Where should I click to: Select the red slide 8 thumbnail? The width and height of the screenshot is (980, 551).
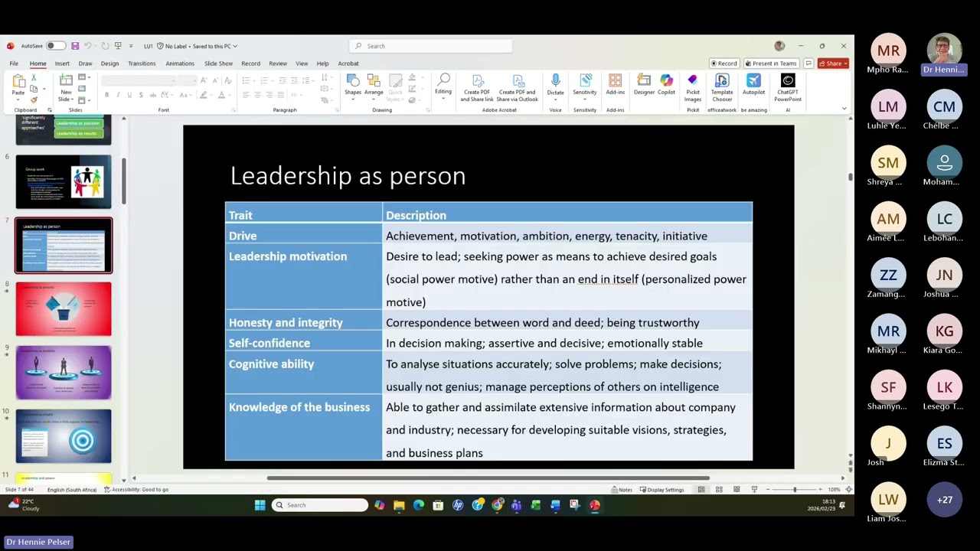tap(64, 309)
